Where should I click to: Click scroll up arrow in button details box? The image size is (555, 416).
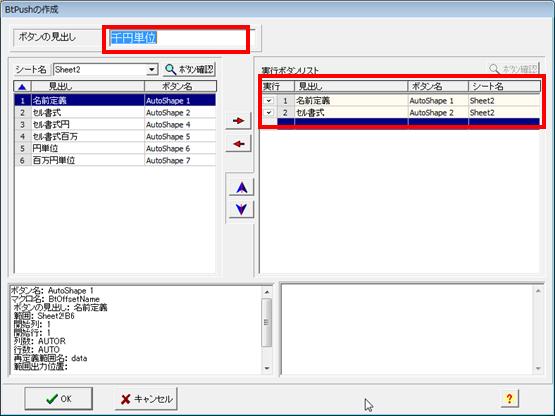click(267, 292)
